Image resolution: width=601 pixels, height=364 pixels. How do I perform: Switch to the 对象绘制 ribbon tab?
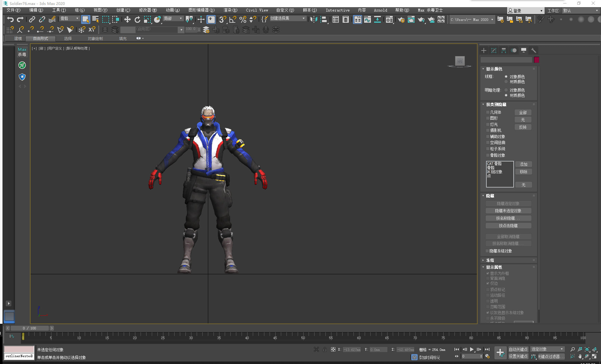tap(95, 39)
